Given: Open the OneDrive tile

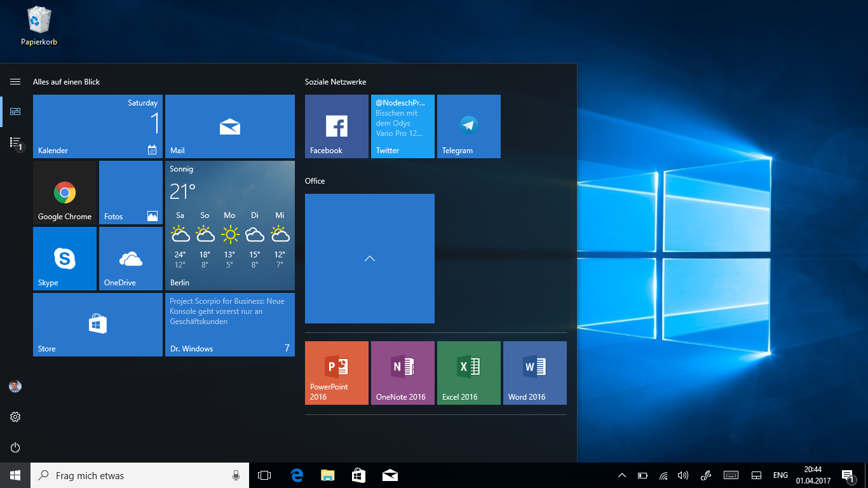Looking at the screenshot, I should 131,259.
